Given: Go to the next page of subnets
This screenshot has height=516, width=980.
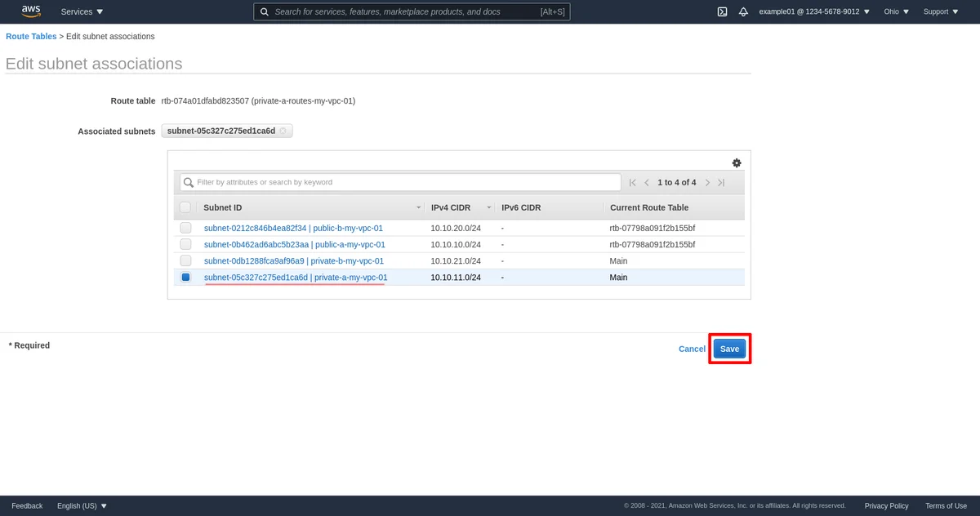Looking at the screenshot, I should click(707, 183).
